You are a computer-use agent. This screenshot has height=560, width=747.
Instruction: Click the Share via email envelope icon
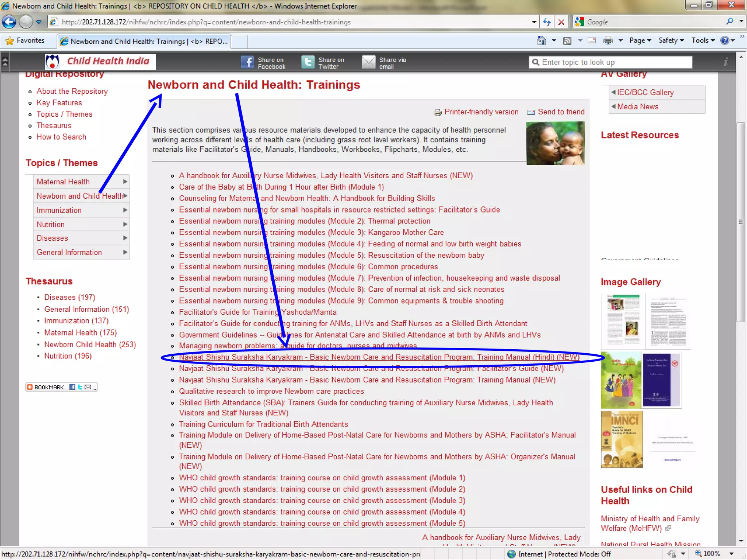click(x=368, y=62)
